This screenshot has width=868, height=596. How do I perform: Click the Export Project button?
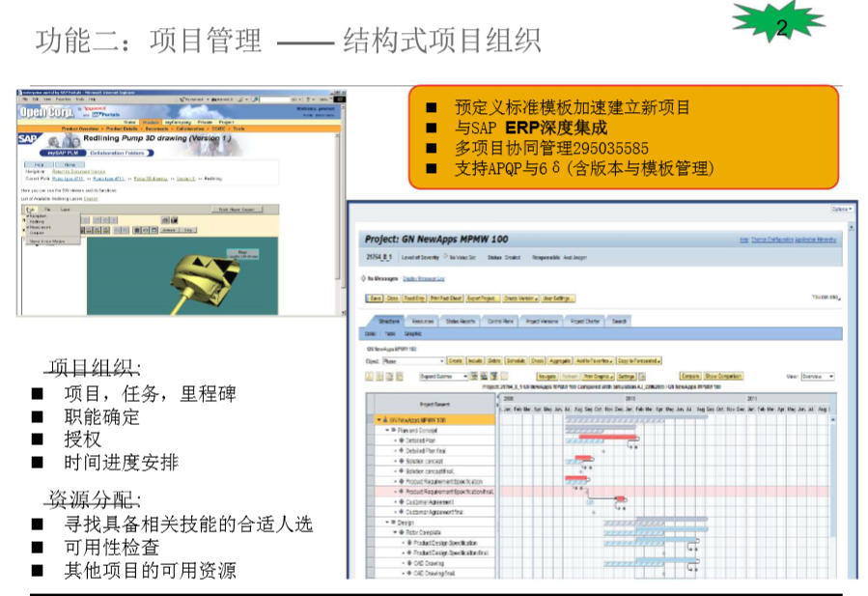[483, 298]
